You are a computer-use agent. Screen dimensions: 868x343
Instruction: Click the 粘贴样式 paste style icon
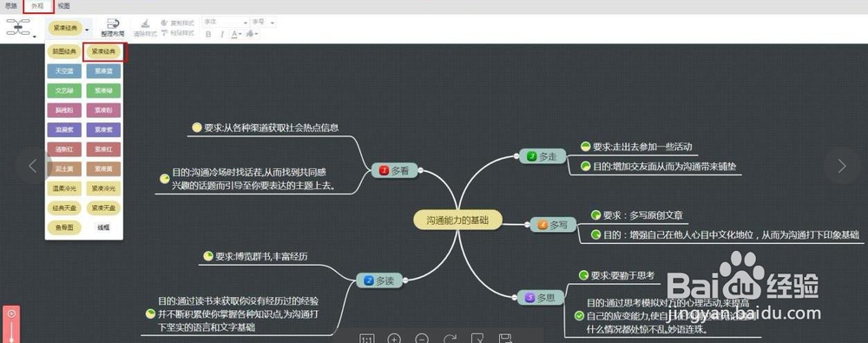click(x=165, y=33)
